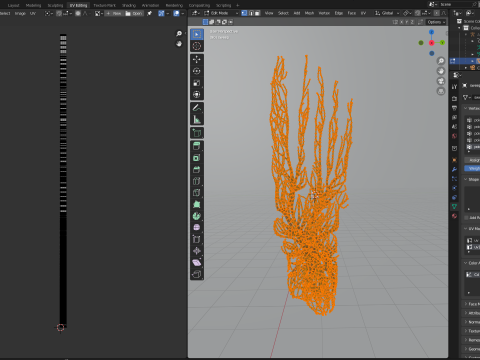The height and width of the screenshot is (360, 480).
Task: Toggle Y axis mirror in viewport header
Action: coord(407,22)
